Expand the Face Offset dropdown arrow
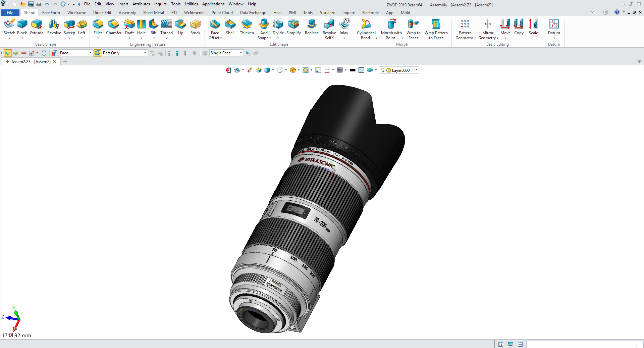Image resolution: width=644 pixels, height=348 pixels. (221, 38)
